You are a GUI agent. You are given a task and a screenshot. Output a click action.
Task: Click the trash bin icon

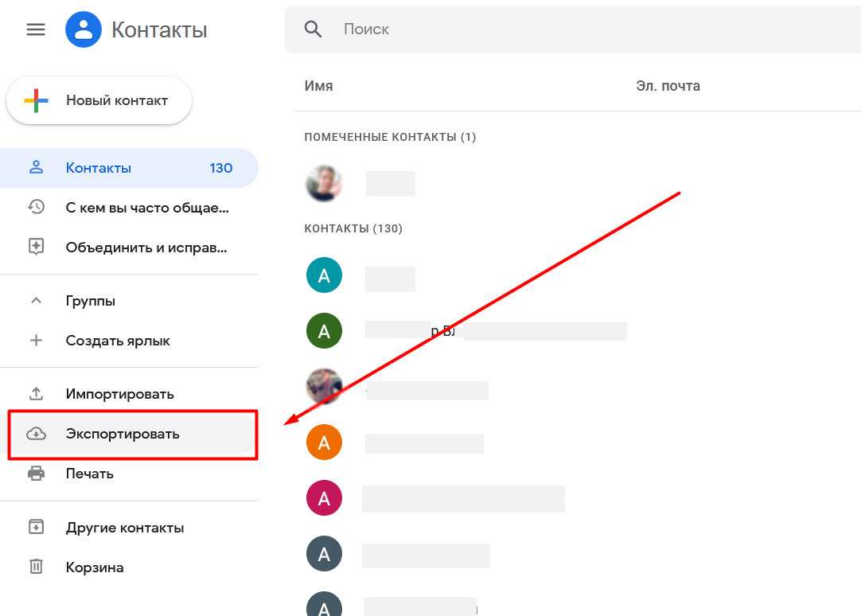coord(37,566)
